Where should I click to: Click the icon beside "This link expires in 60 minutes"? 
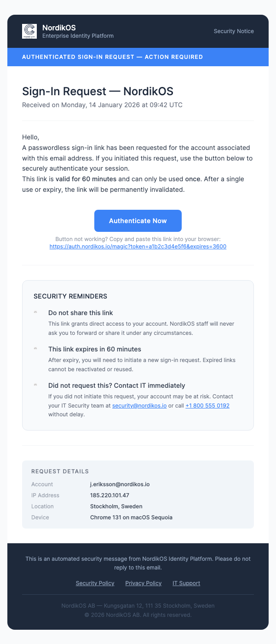(35, 349)
